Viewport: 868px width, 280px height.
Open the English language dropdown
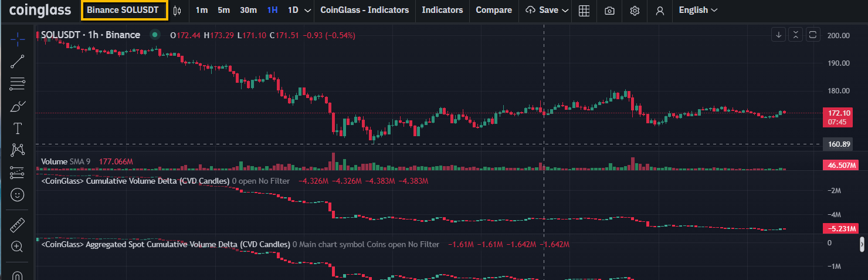[x=698, y=10]
